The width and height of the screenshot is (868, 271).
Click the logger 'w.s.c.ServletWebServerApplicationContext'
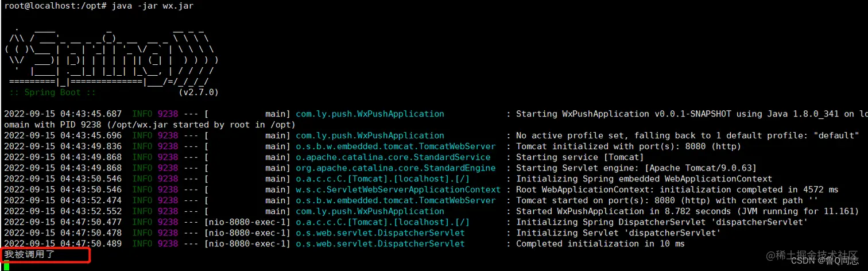pyautogui.click(x=398, y=189)
